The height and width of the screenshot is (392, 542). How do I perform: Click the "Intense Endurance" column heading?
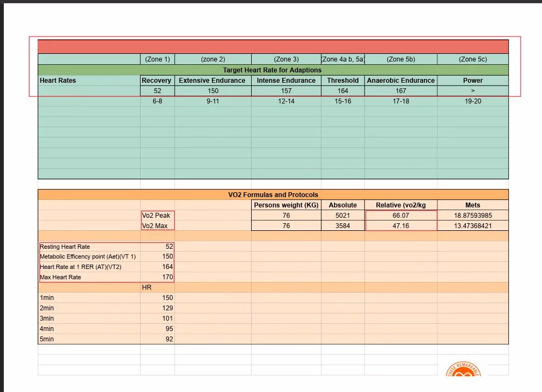(x=286, y=81)
